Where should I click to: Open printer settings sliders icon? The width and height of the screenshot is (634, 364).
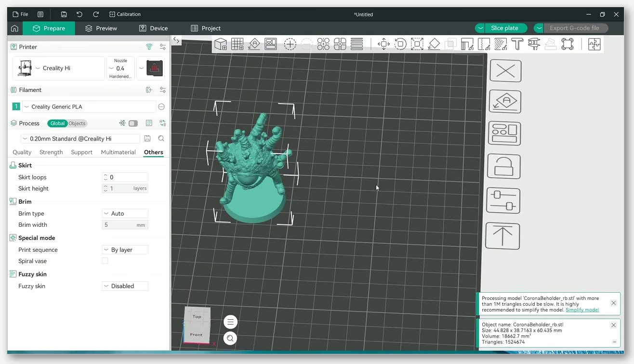pos(163,47)
